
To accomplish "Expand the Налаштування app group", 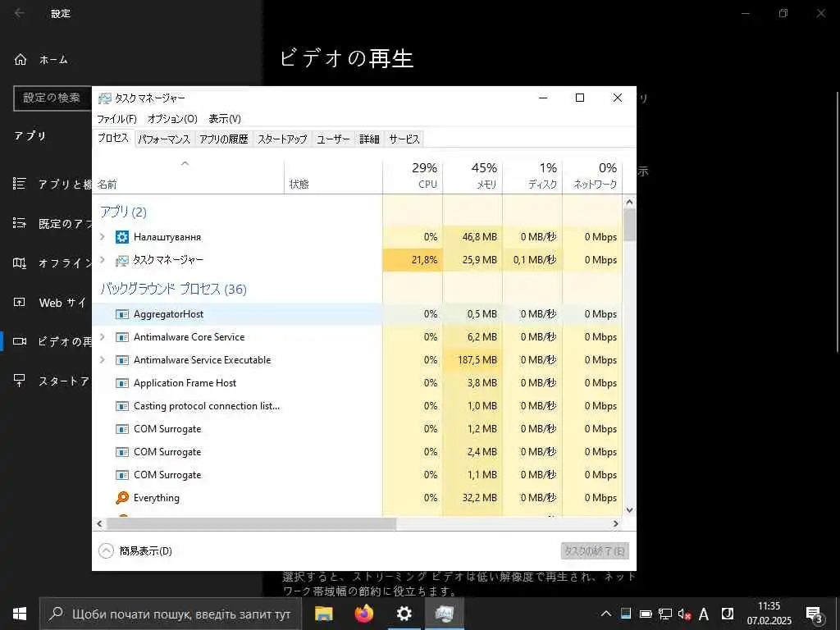I will point(103,236).
